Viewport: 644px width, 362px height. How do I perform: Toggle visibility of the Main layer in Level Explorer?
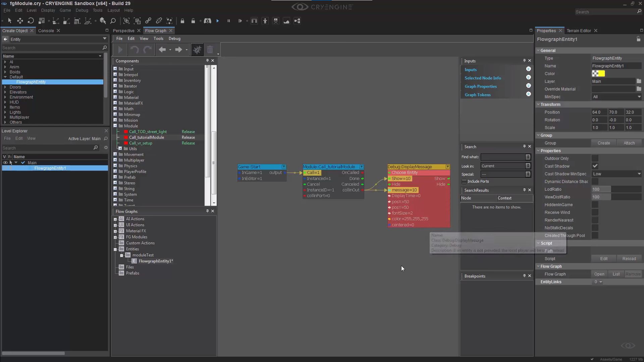pos(5,163)
